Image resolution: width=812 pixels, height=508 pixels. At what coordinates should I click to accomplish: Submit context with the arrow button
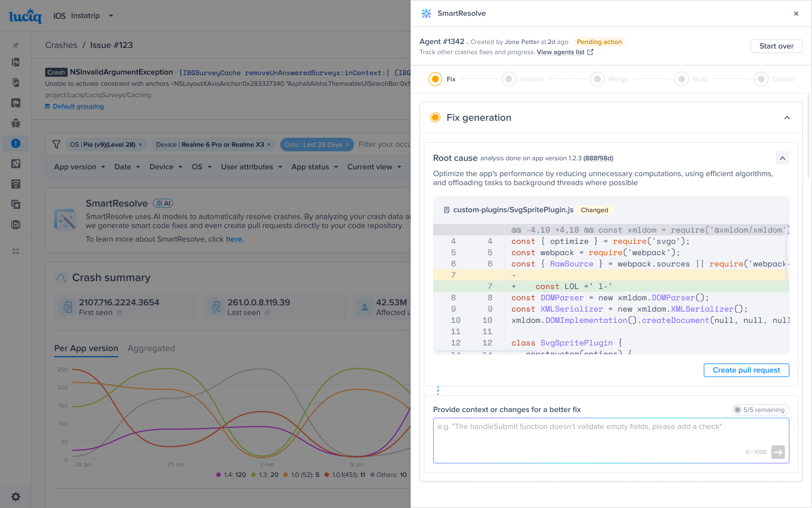point(778,452)
